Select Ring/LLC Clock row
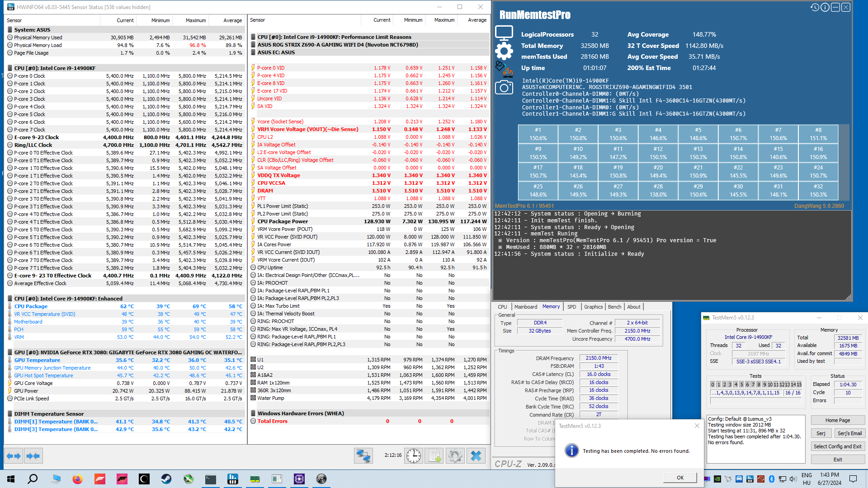The width and height of the screenshot is (868, 488). [125, 145]
